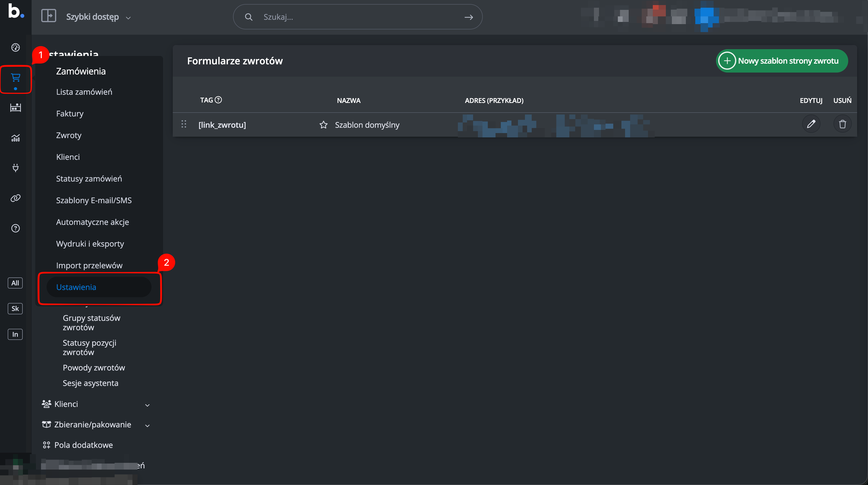The width and height of the screenshot is (868, 485).
Task: Edit the Szablon domyślny with pencil icon
Action: pos(811,124)
